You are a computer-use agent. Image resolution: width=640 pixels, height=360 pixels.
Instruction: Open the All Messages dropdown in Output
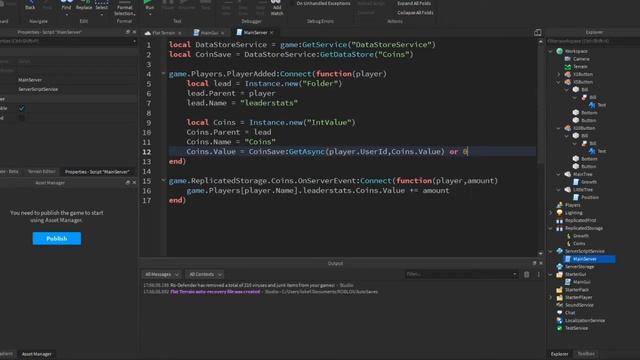tap(161, 274)
